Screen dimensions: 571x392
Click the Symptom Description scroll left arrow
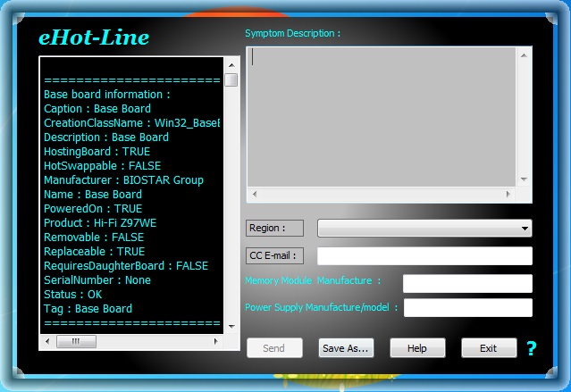254,194
